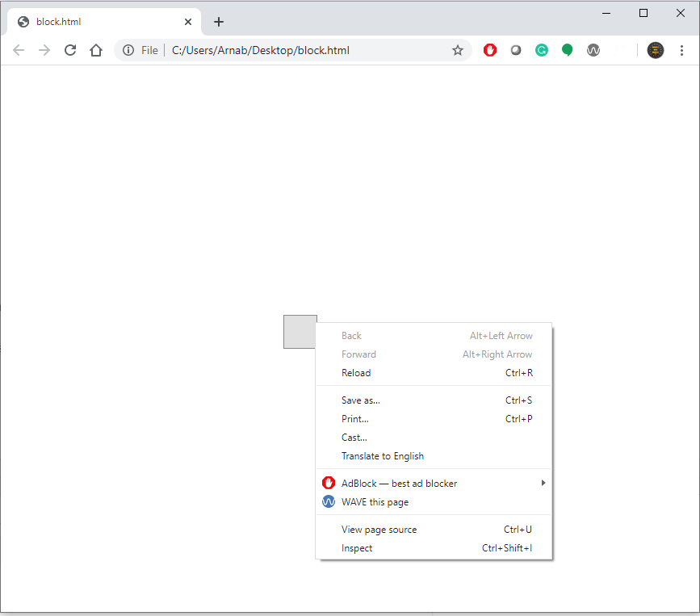Choose Save as... in context menu
The image size is (700, 616).
[x=434, y=400]
